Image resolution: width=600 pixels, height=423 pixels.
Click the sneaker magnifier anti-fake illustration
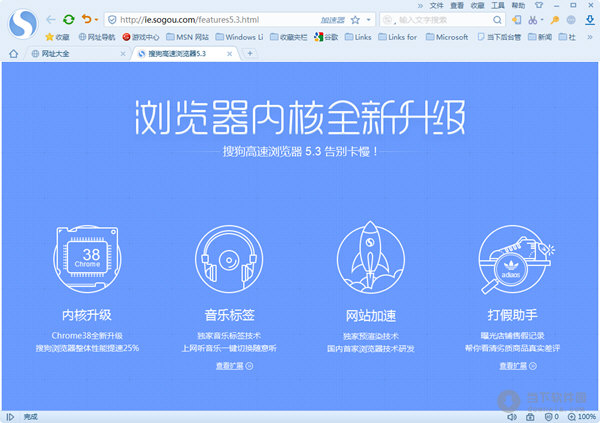pyautogui.click(x=515, y=260)
